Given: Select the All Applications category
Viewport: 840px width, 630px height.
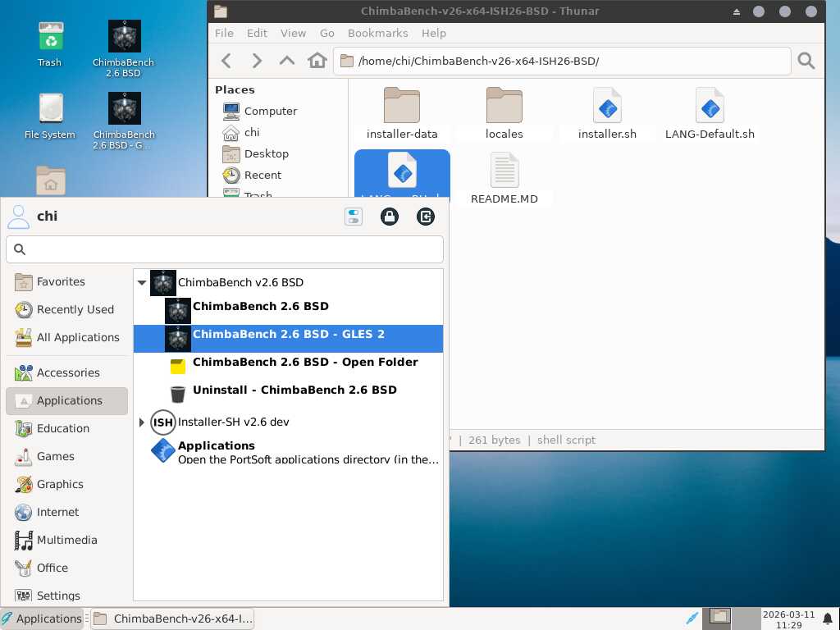Looking at the screenshot, I should click(x=67, y=337).
